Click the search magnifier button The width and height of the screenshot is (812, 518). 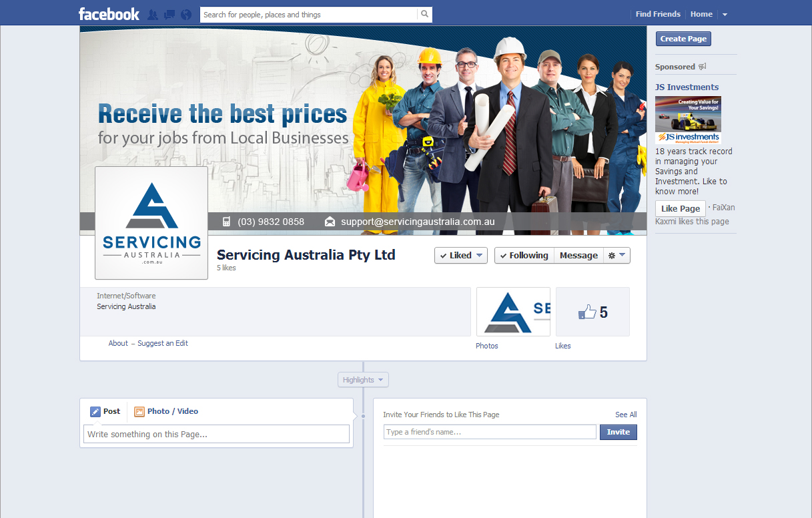point(425,14)
